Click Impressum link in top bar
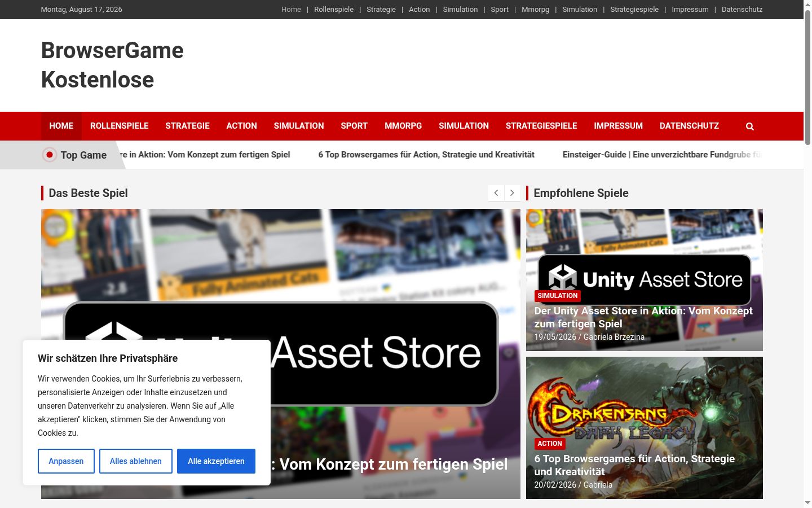Viewport: 812px width, 508px height. click(690, 10)
